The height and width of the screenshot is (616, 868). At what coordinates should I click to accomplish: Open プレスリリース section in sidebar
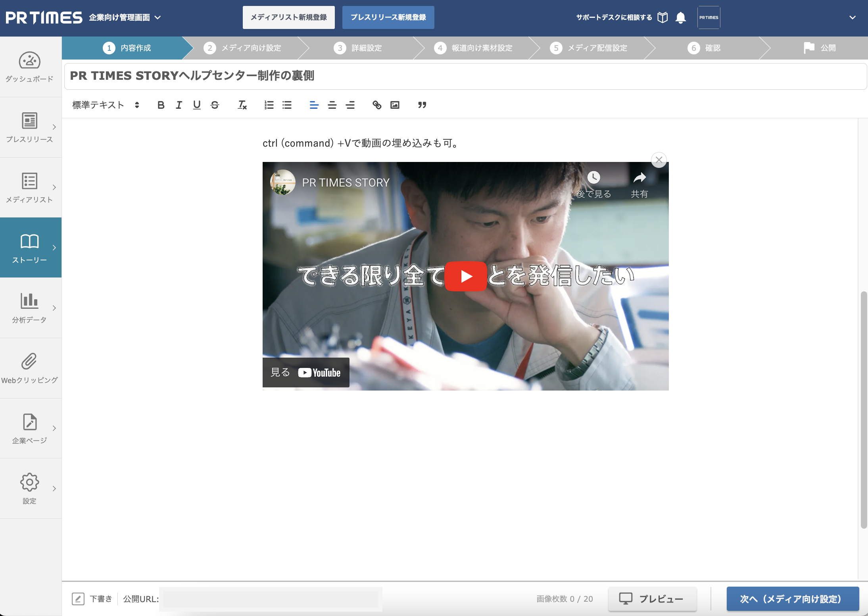tap(30, 127)
